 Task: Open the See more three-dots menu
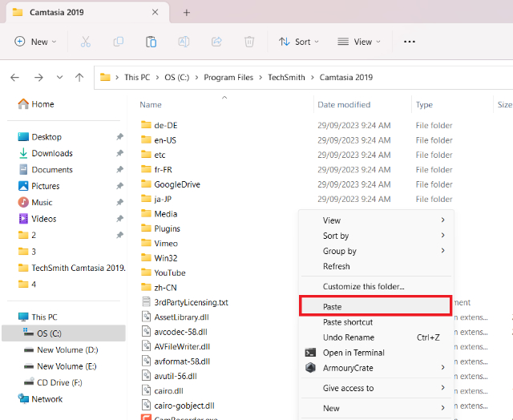coord(410,42)
